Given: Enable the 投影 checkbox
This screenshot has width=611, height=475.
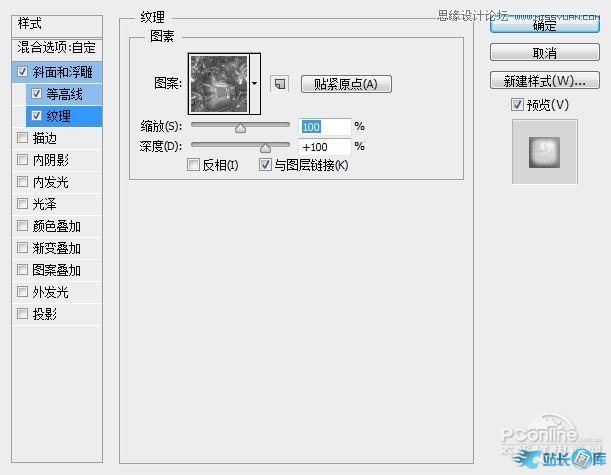Looking at the screenshot, I should coord(23,313).
